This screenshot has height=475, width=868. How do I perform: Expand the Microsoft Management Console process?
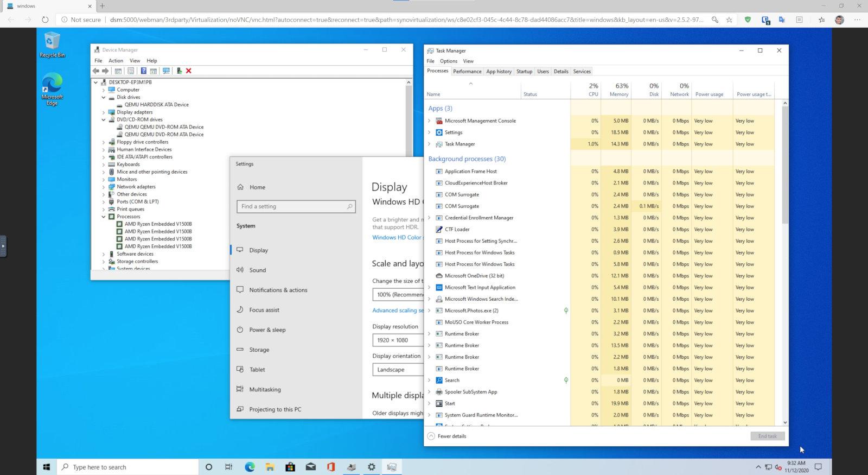tap(429, 121)
